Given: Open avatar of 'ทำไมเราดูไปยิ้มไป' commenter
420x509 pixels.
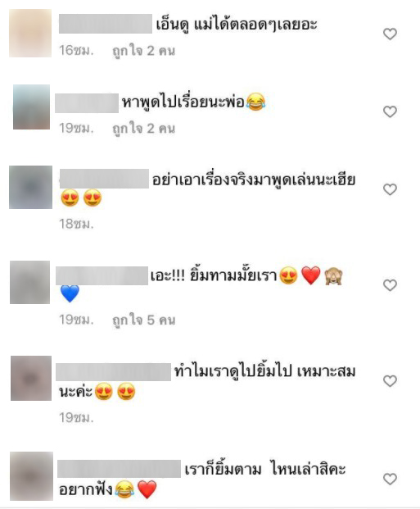Looking at the screenshot, I should point(31,378).
